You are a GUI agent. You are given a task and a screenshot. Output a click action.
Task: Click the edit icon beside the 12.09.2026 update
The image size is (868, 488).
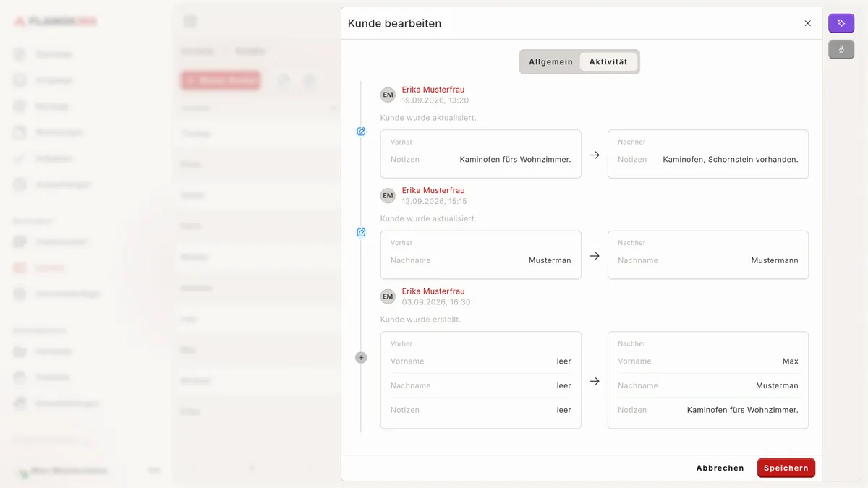tap(361, 232)
